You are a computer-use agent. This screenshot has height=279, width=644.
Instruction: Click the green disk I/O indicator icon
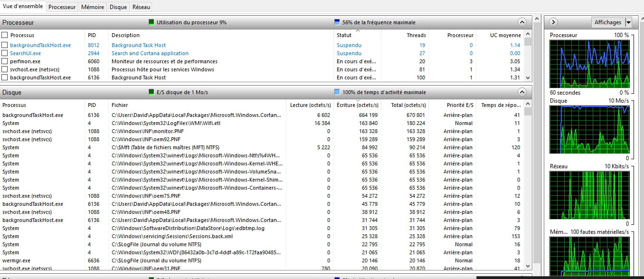coord(152,92)
